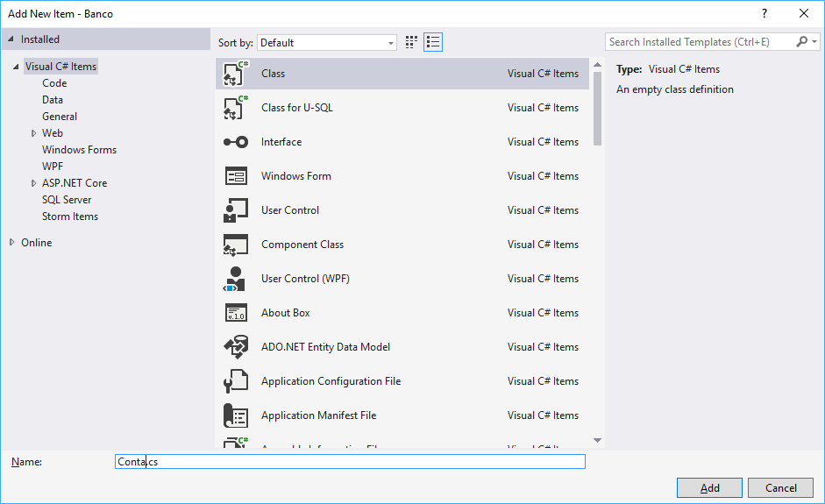Click the search magnifier icon
The image size is (825, 504).
[x=802, y=41]
